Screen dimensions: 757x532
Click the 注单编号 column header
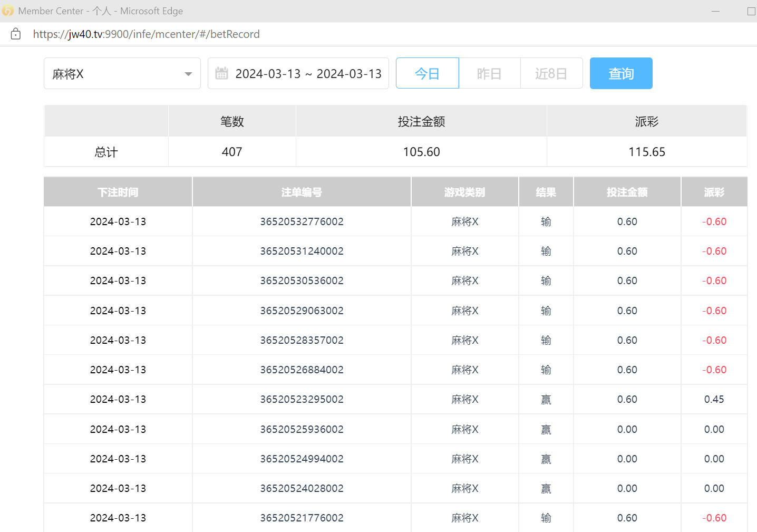pos(302,192)
